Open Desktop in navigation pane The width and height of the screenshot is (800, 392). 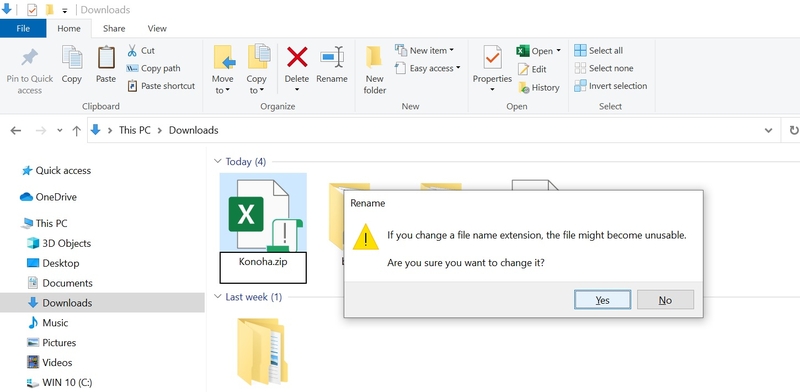[53, 263]
